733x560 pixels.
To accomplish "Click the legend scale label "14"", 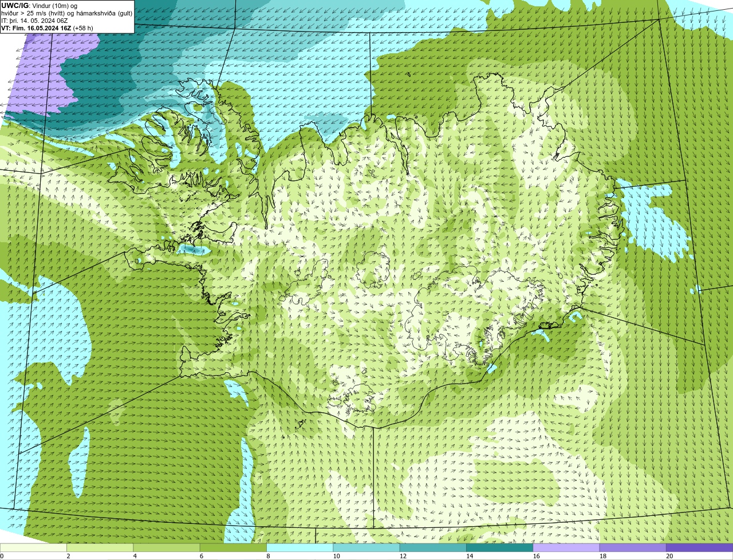I will [x=470, y=556].
